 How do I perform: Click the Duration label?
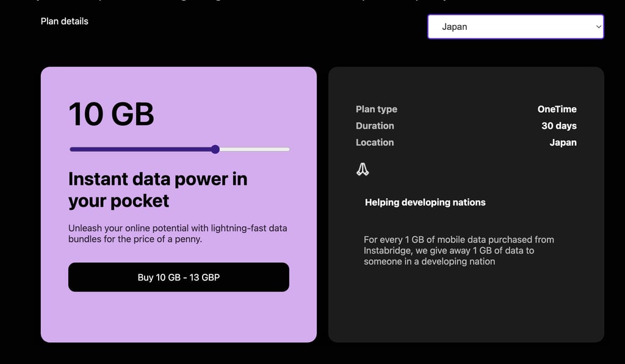(375, 126)
